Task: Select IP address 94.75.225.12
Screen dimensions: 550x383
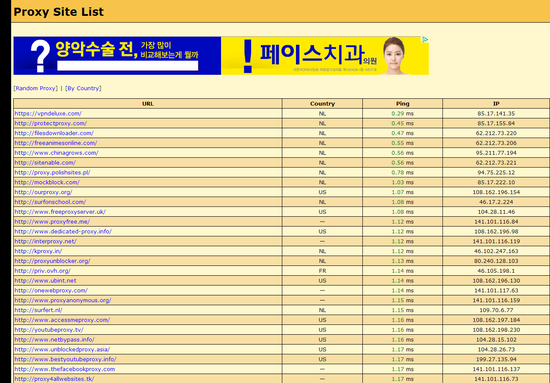Action: coord(496,173)
